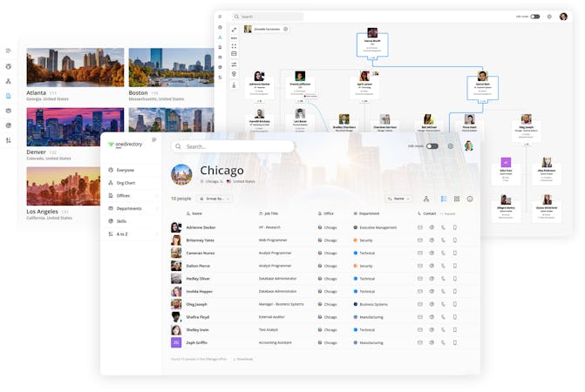The height and width of the screenshot is (392, 585).
Task: Click the Org Chart icon in the left window sidebar
Action: [9, 81]
